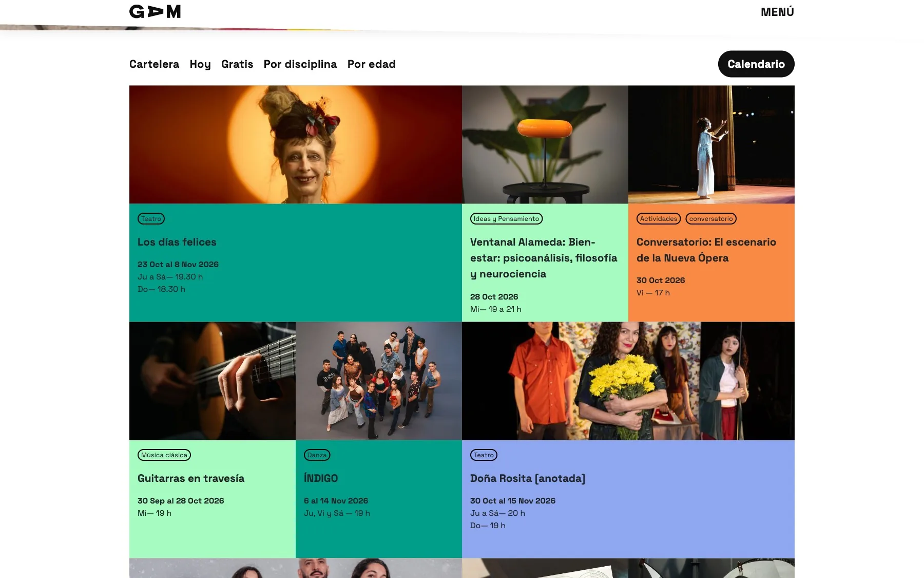Open the Por edad filter
This screenshot has height=578, width=924.
(x=372, y=64)
